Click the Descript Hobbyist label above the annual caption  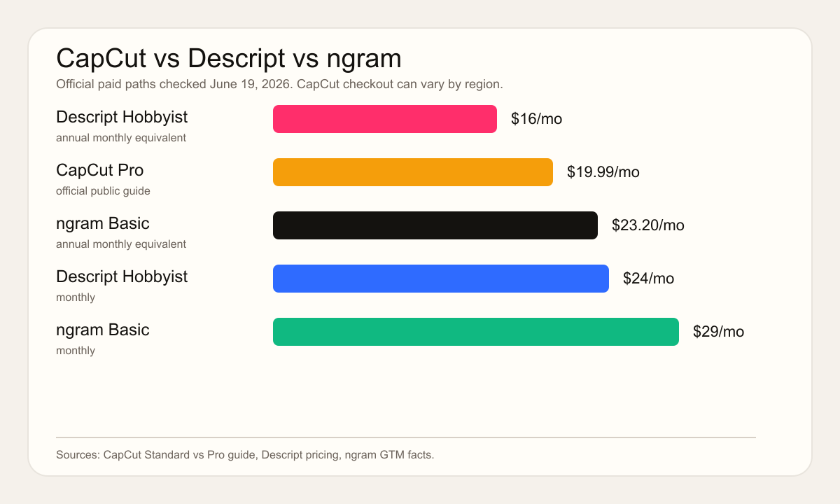(x=122, y=117)
